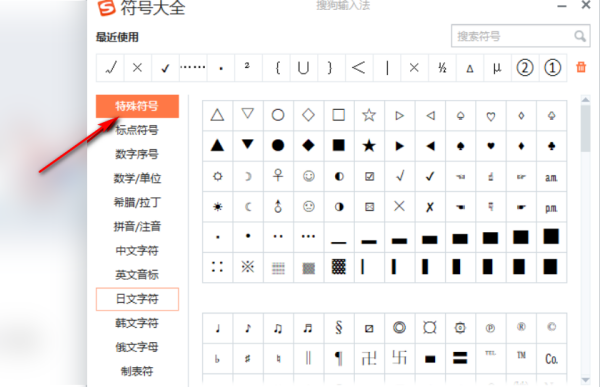Insert the solid diamond symbol ◆
This screenshot has height=387, width=600.
click(308, 145)
